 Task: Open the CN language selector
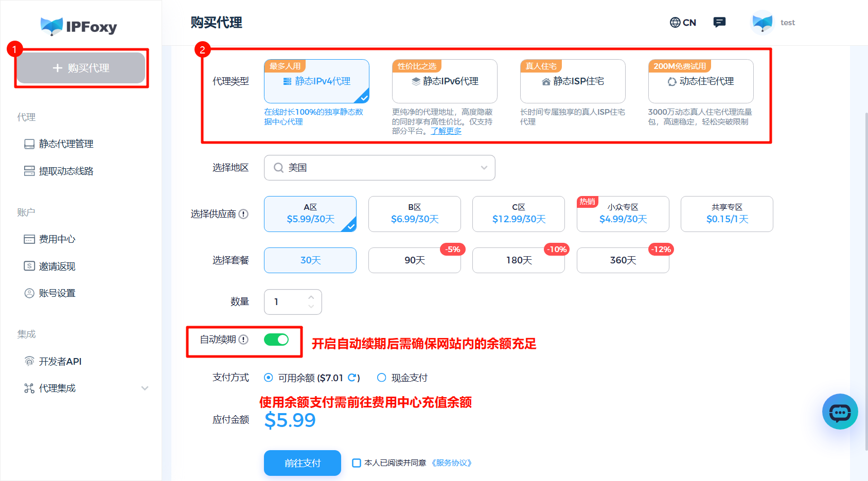click(683, 22)
